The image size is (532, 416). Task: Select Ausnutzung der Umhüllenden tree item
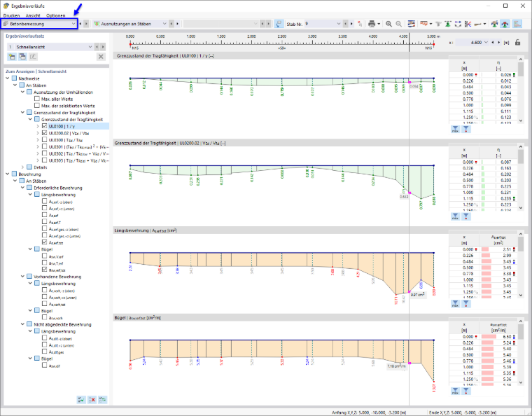click(63, 92)
